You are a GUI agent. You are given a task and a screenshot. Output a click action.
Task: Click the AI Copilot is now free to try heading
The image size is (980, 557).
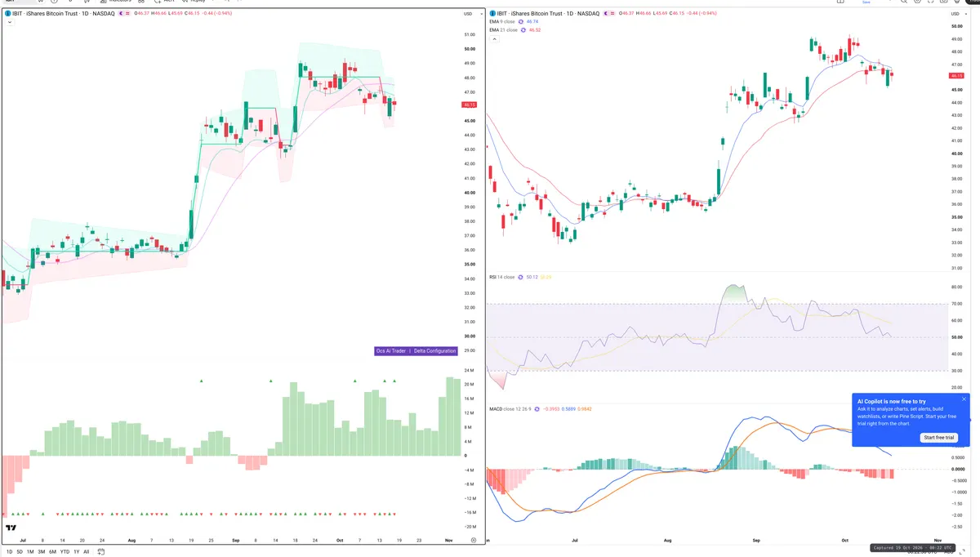pos(892,401)
